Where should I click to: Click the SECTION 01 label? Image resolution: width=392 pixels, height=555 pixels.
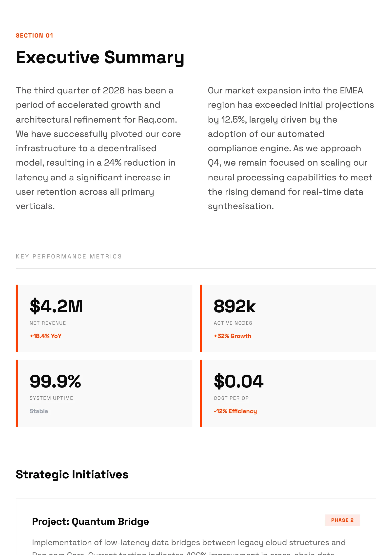point(34,36)
